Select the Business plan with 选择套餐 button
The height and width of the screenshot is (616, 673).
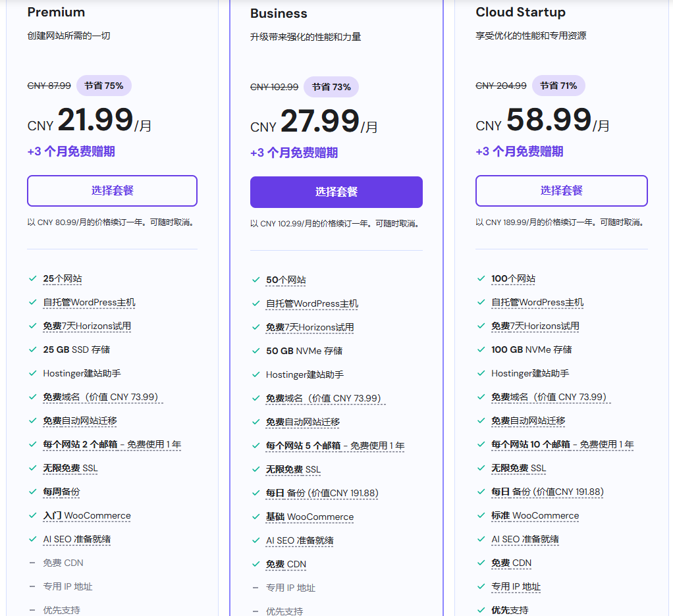336,192
